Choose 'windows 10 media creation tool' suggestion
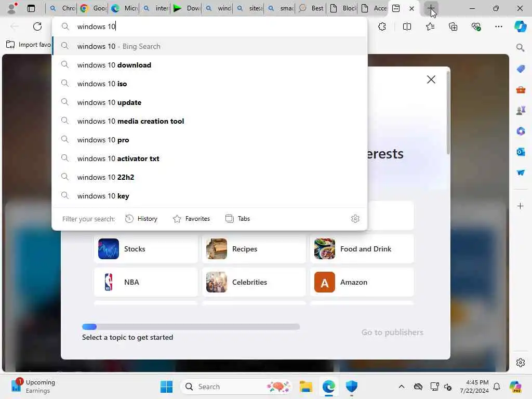532x399 pixels. pyautogui.click(x=210, y=121)
